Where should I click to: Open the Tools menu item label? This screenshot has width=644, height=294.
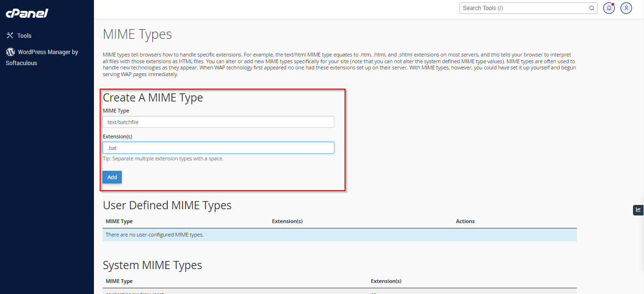pos(24,36)
